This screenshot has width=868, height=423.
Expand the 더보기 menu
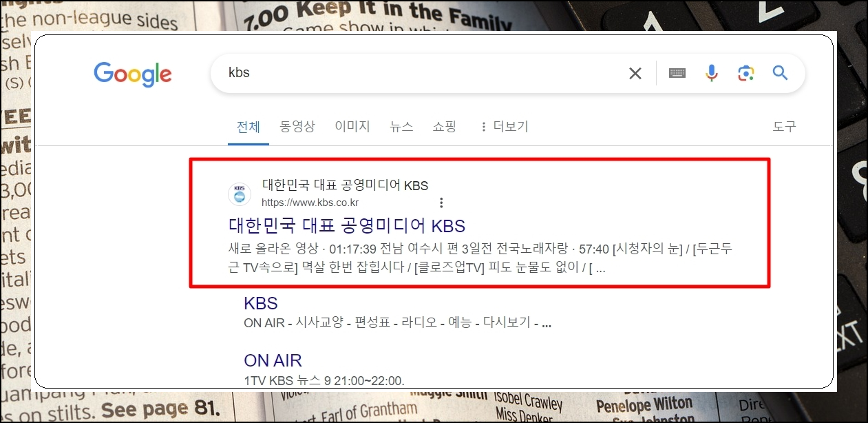[504, 127]
